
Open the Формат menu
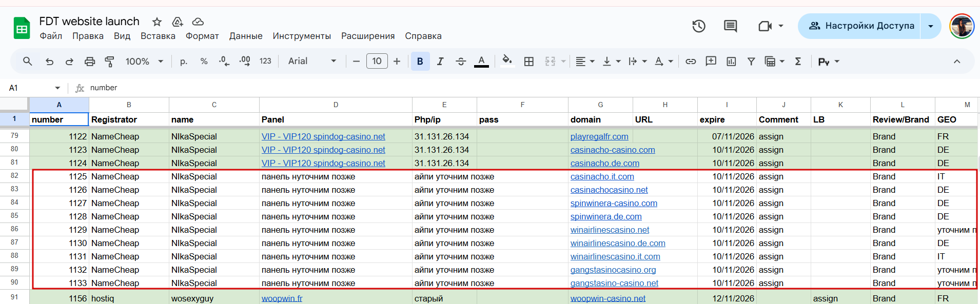202,36
